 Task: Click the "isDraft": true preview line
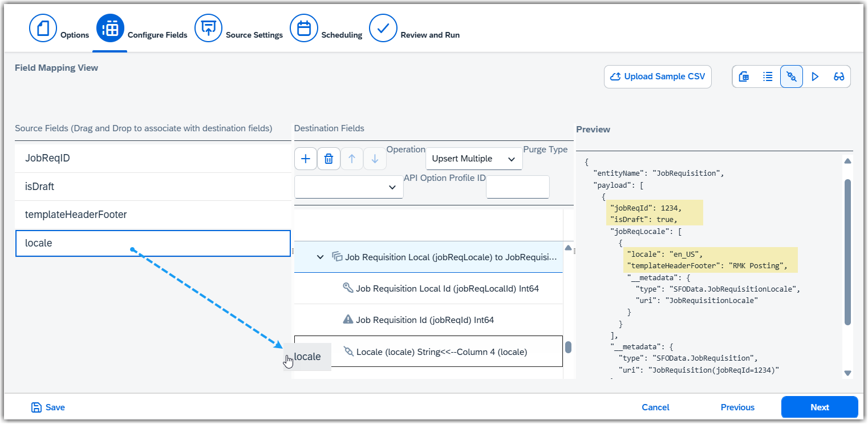(x=643, y=219)
